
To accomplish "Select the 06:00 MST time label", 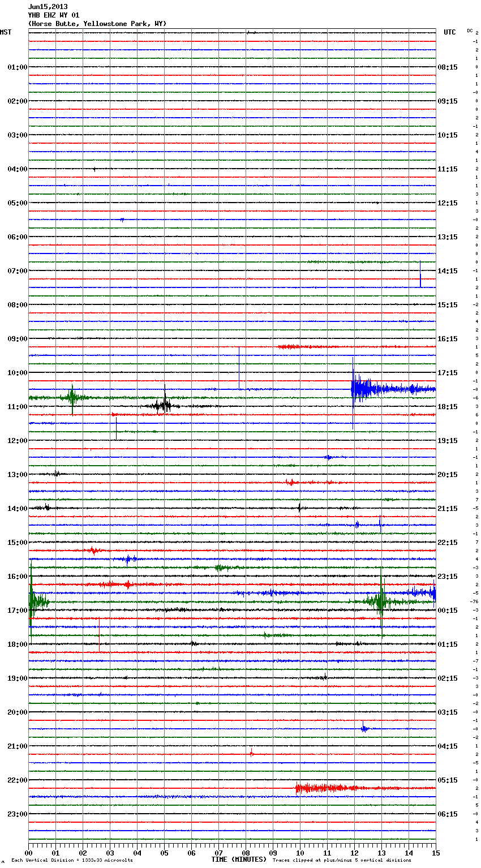I will (17, 237).
